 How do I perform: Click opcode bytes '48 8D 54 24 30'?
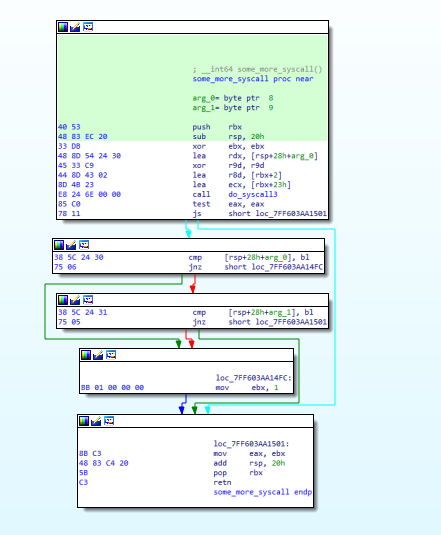(x=89, y=156)
